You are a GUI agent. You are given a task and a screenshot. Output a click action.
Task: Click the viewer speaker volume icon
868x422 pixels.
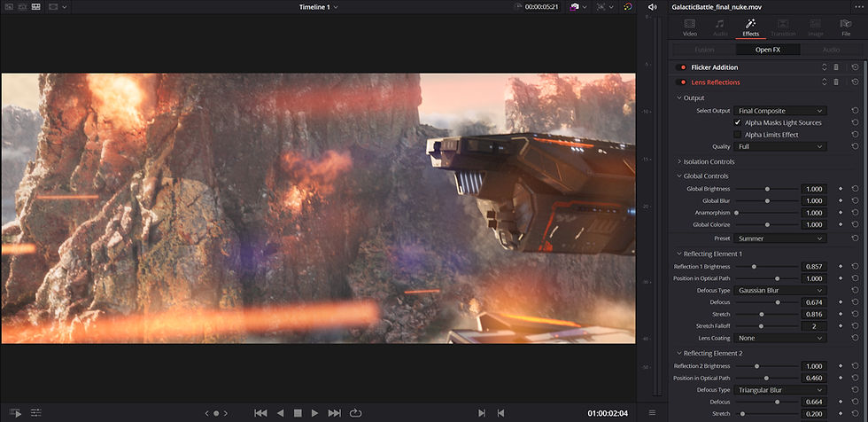click(652, 6)
